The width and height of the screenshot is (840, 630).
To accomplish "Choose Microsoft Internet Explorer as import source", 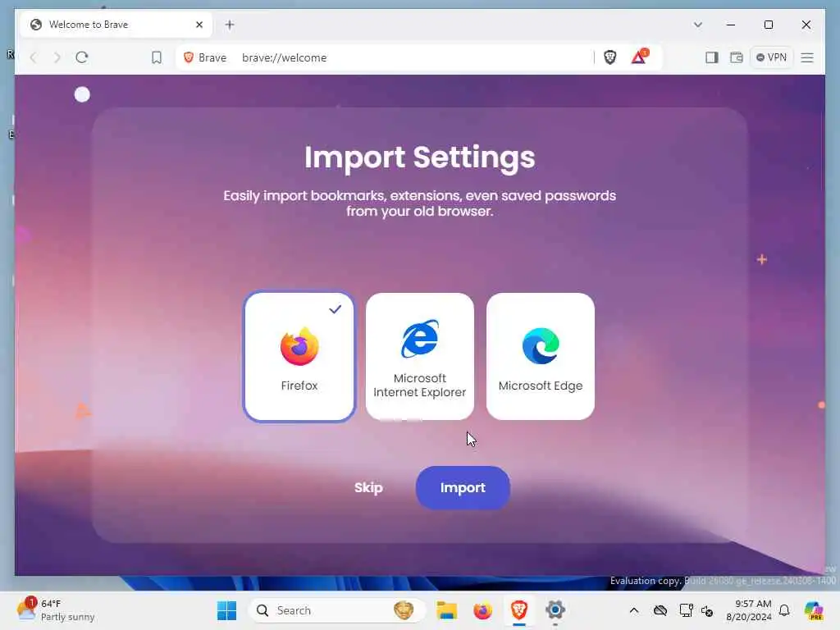I will click(419, 357).
